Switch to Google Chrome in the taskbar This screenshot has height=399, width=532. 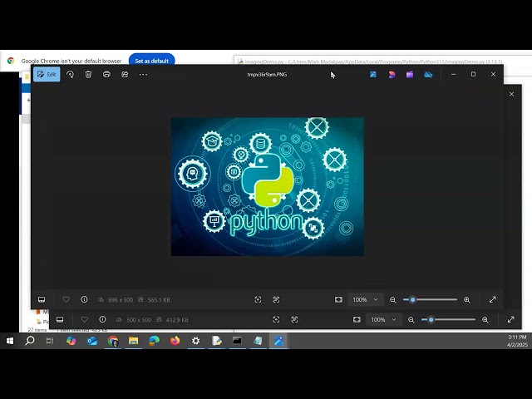[113, 341]
